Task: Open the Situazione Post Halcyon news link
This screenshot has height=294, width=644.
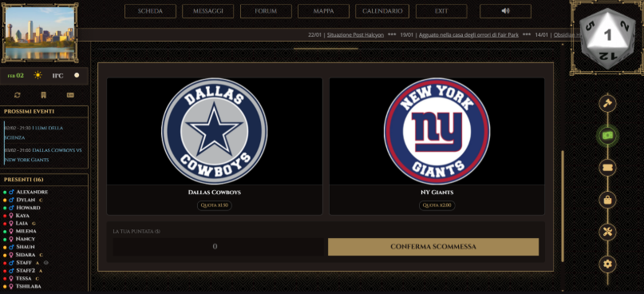Action: pyautogui.click(x=355, y=35)
